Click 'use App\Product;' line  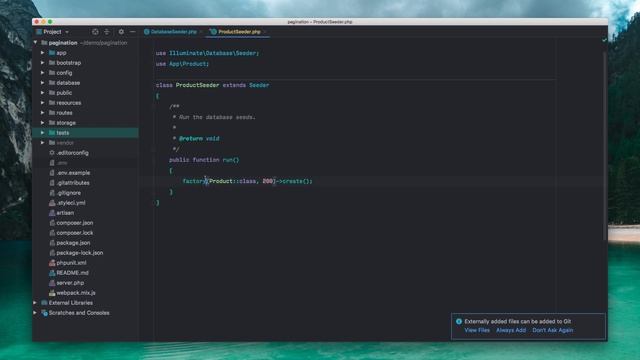point(182,64)
